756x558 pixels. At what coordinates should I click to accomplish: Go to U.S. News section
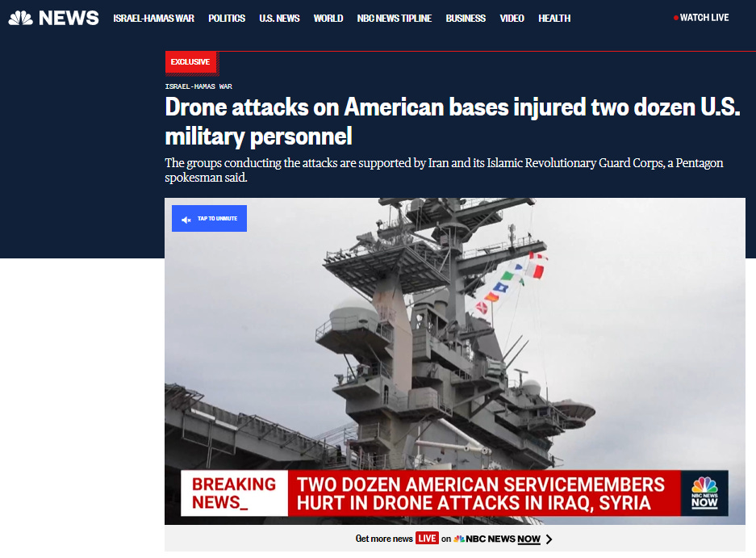tap(279, 19)
